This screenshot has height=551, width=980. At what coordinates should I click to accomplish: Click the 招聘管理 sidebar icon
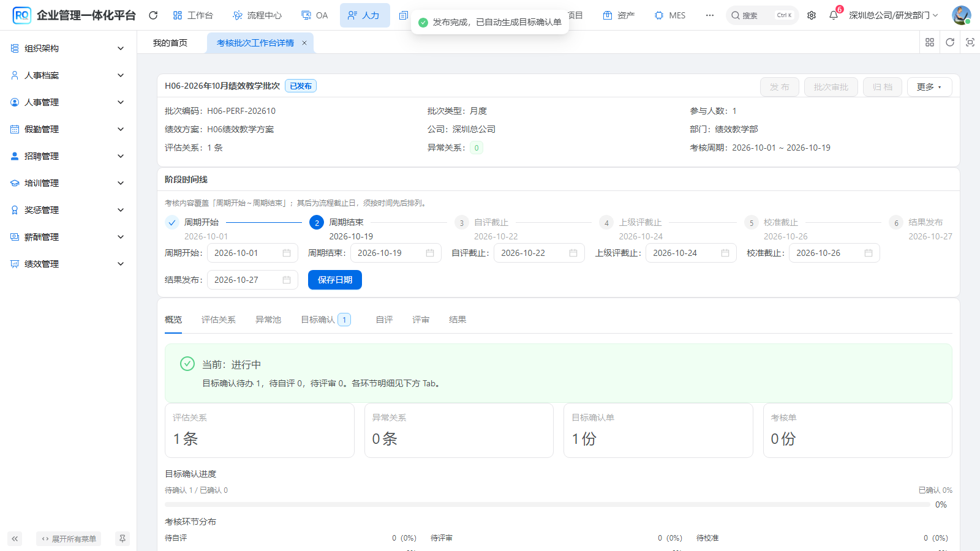[15, 156]
